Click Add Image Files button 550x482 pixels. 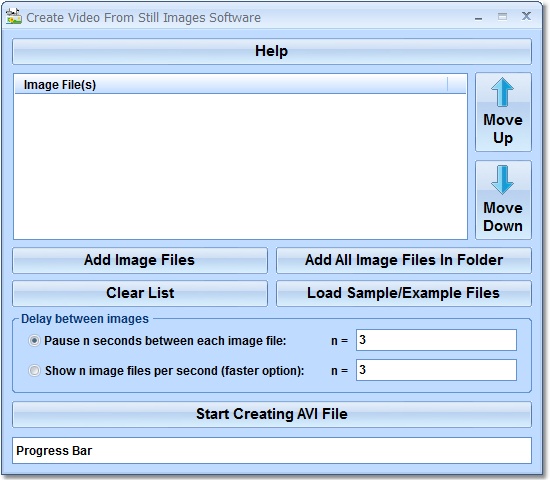click(140, 260)
